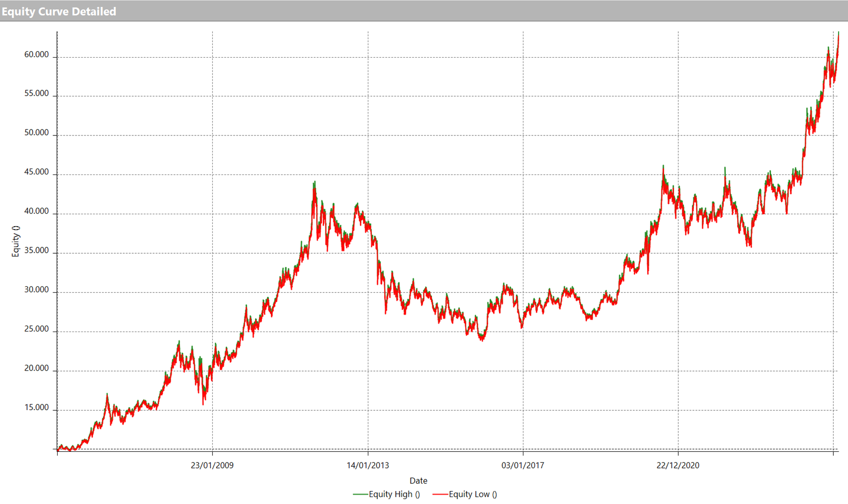Click the 45.000 y-axis label
The height and width of the screenshot is (504, 848).
click(x=37, y=172)
